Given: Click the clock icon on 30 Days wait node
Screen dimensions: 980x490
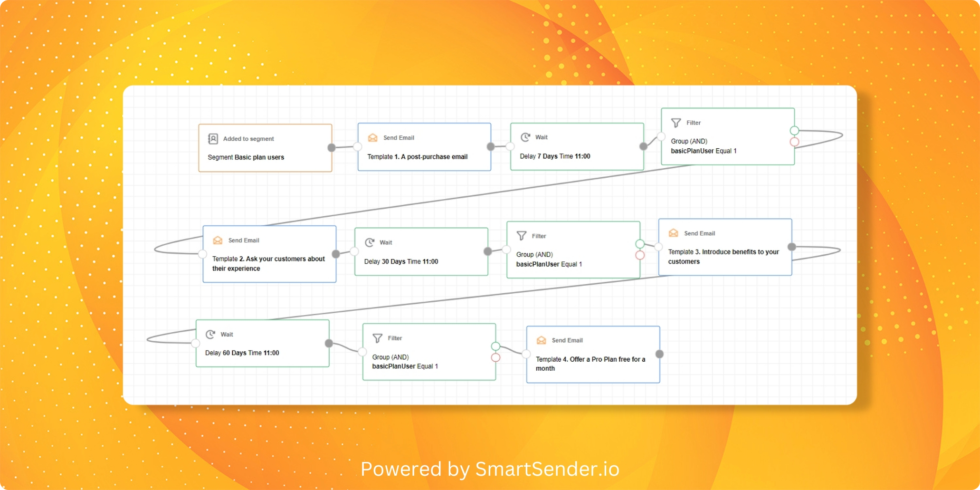Looking at the screenshot, I should coord(370,243).
